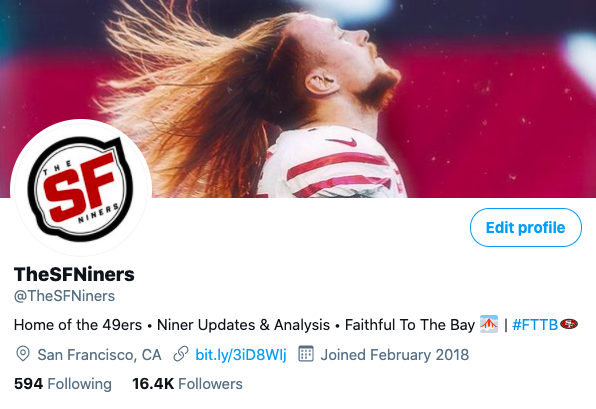The height and width of the screenshot is (409, 596).
Task: Click the 49ers logo emoji in bio
Action: click(x=569, y=324)
